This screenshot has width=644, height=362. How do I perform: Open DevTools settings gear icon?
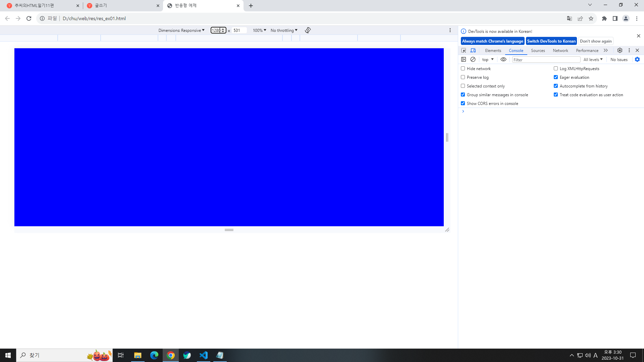[620, 50]
